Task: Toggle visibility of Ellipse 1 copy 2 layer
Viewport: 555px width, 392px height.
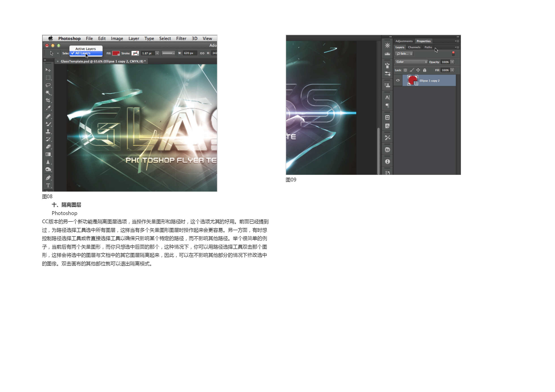Action: point(398,80)
